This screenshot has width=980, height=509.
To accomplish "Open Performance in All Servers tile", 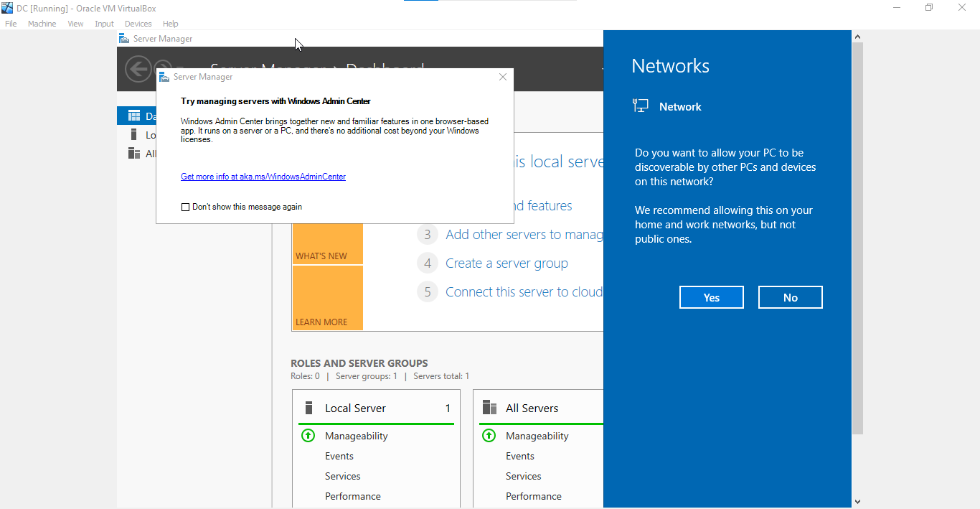I will [x=533, y=496].
